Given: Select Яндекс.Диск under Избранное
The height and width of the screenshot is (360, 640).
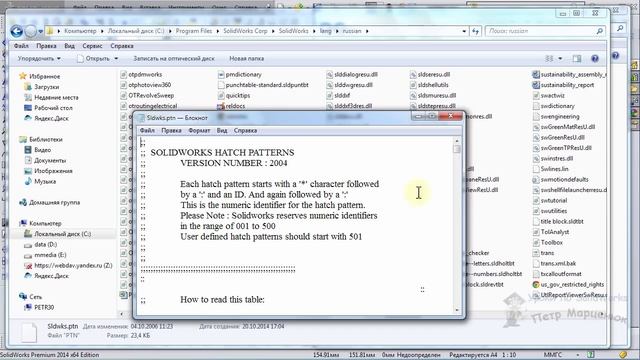Looking at the screenshot, I should click(x=47, y=118).
